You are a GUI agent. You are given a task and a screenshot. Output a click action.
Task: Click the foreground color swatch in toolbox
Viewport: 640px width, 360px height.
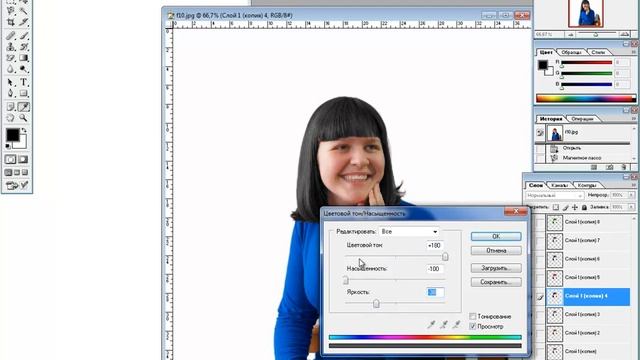(x=12, y=135)
